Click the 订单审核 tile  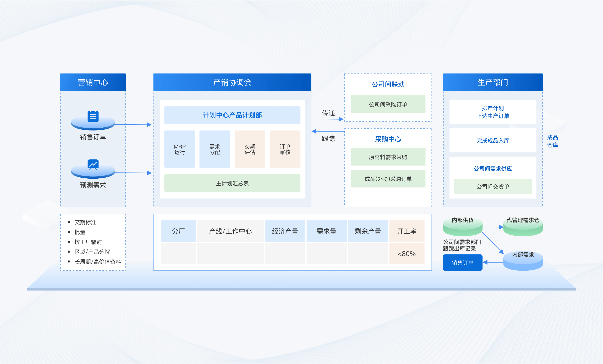[285, 149]
